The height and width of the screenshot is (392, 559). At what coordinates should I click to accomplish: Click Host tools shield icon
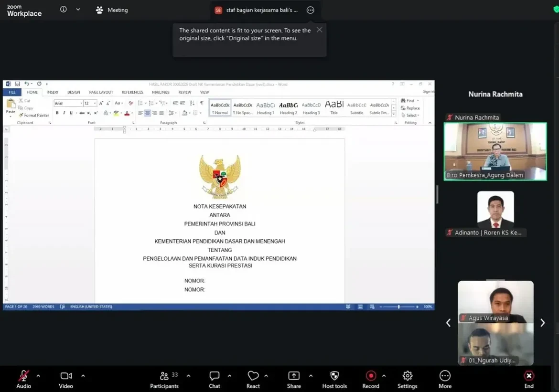(x=334, y=380)
